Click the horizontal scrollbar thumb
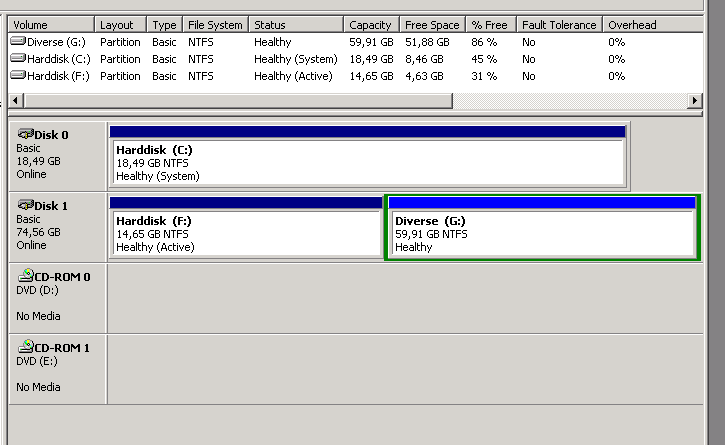 pyautogui.click(x=238, y=100)
